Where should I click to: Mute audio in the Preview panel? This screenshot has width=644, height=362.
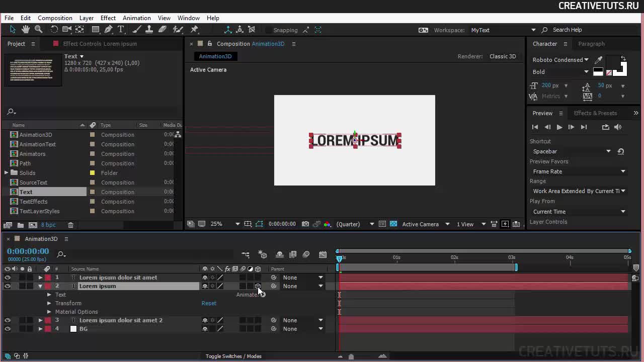pos(618,127)
